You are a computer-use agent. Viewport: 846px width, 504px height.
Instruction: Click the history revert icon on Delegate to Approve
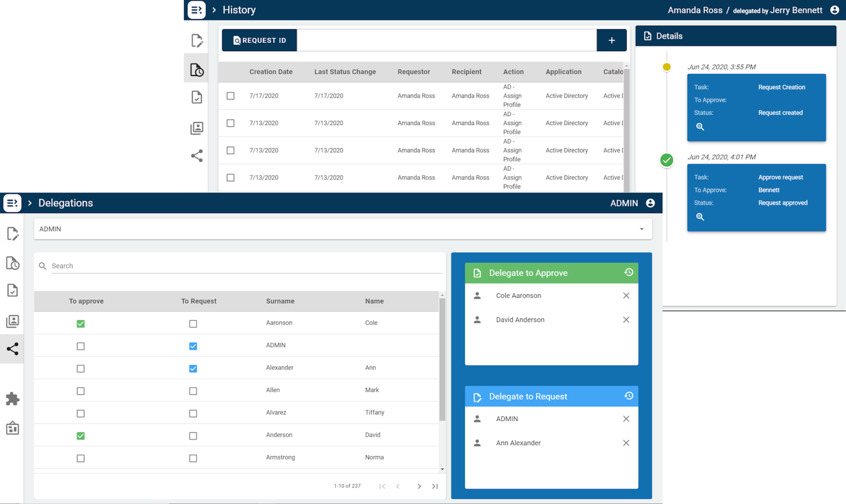628,273
